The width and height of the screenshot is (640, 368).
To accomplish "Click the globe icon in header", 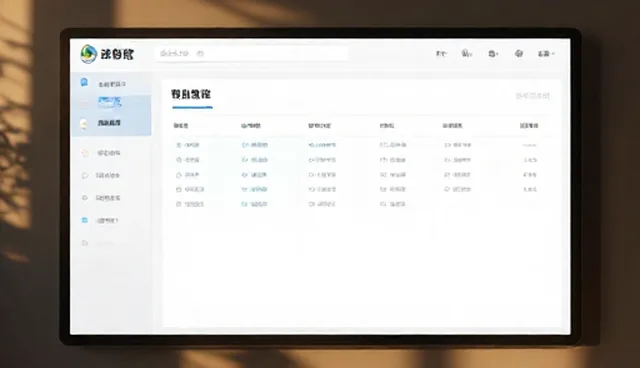I will (519, 53).
